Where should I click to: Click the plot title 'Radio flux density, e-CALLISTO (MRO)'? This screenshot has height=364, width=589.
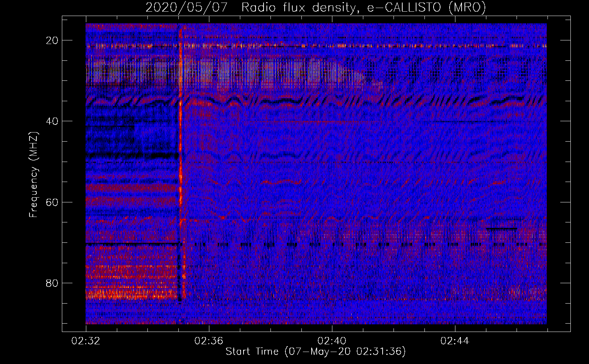pos(364,7)
